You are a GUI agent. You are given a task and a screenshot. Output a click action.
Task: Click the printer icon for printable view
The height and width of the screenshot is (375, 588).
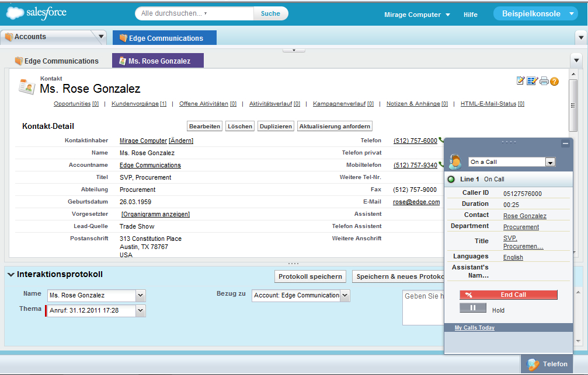point(544,81)
